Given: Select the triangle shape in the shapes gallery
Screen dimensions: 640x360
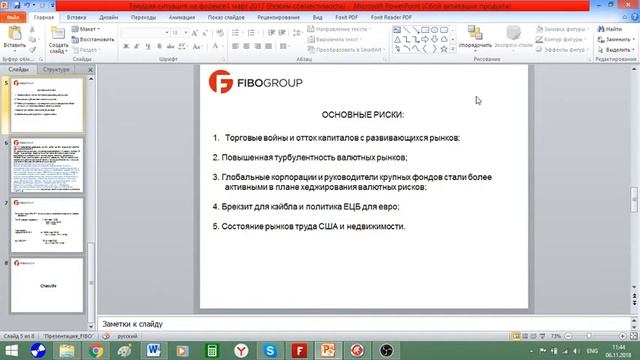Looking at the screenshot, I should click(397, 39).
